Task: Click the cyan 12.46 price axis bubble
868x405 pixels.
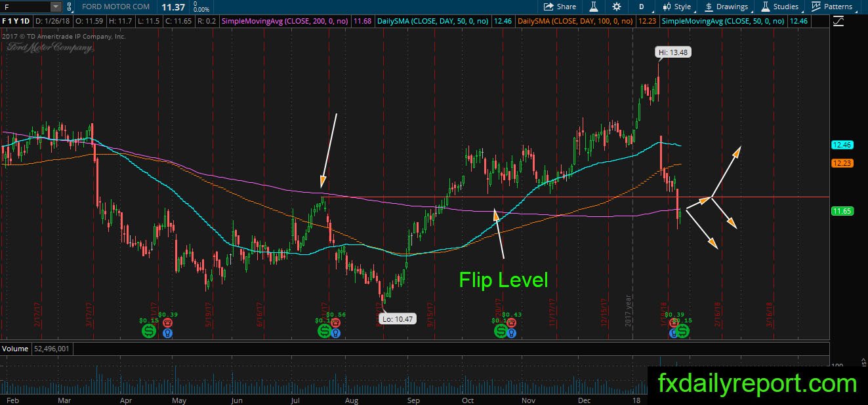Action: (841, 145)
